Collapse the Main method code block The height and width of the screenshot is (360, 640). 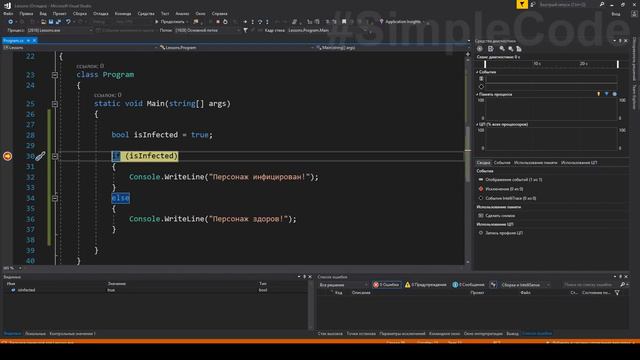[55, 104]
